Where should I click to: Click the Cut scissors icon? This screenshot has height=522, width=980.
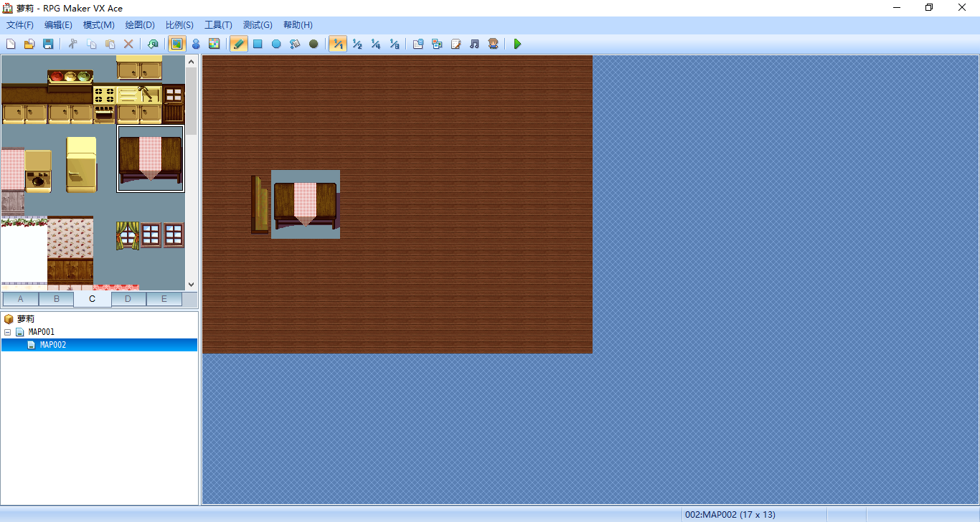(72, 44)
